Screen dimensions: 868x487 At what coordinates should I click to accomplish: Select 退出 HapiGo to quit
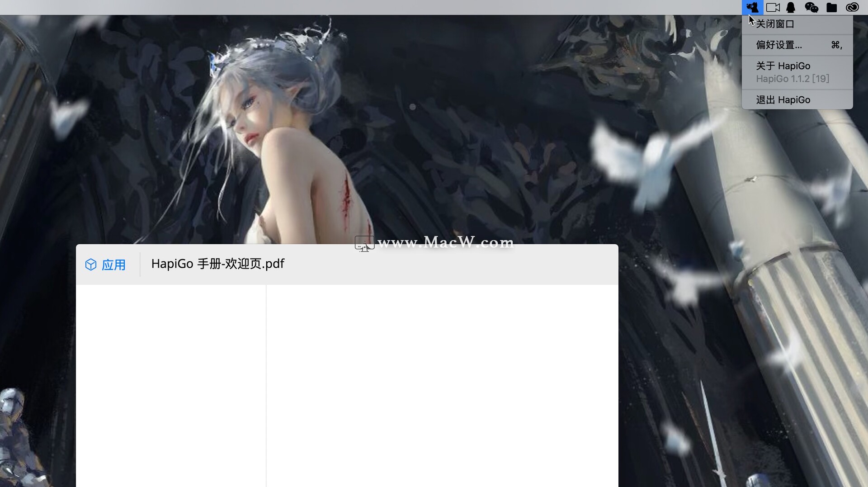[x=797, y=100]
